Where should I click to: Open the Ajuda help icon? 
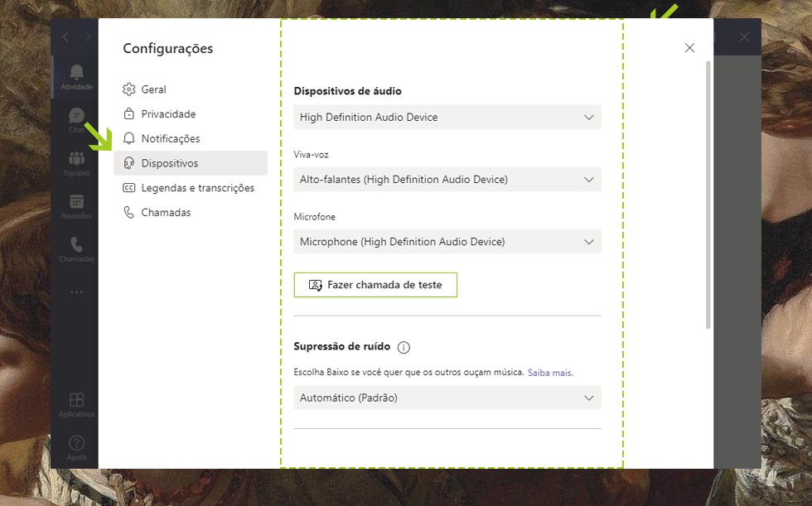click(x=76, y=446)
